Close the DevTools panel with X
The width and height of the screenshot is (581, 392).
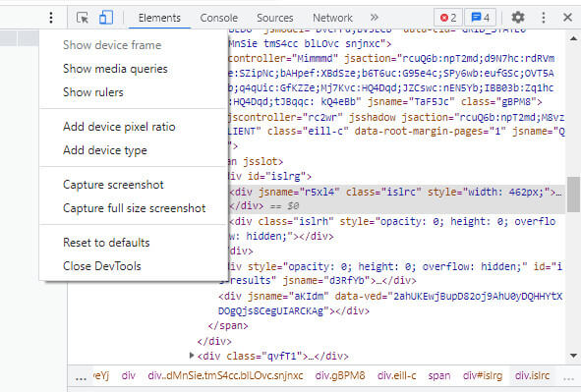(567, 18)
